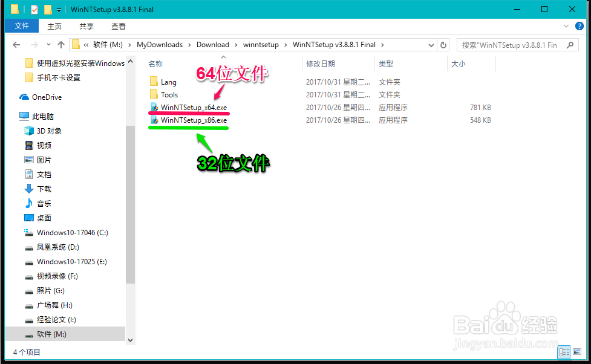Image resolution: width=591 pixels, height=364 pixels.
Task: Click the Forward navigation arrow
Action: (x=34, y=45)
